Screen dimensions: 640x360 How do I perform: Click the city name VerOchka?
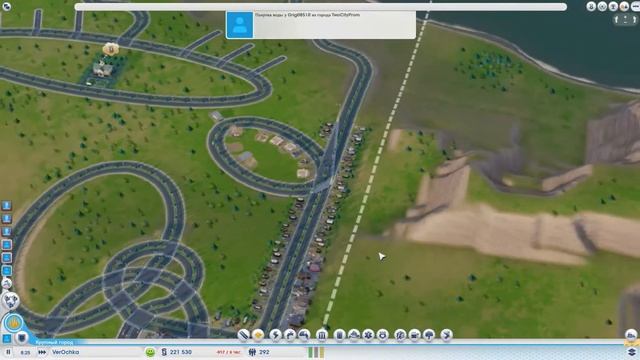[65, 352]
